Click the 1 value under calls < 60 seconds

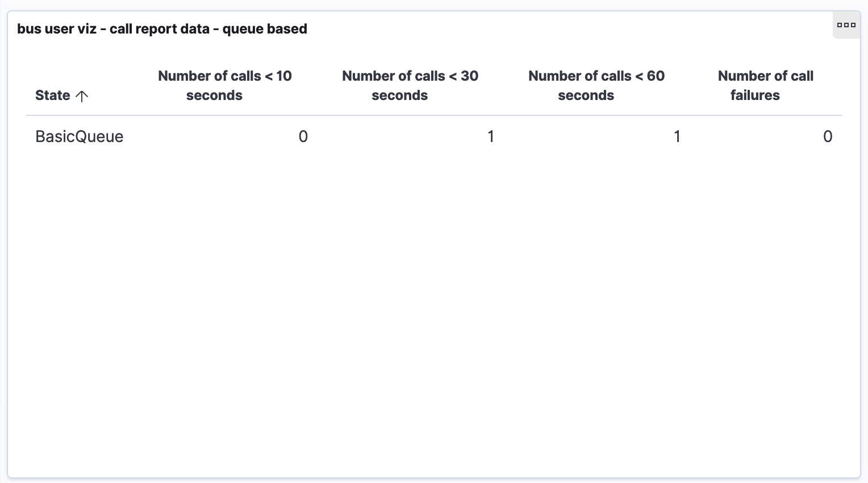(677, 136)
